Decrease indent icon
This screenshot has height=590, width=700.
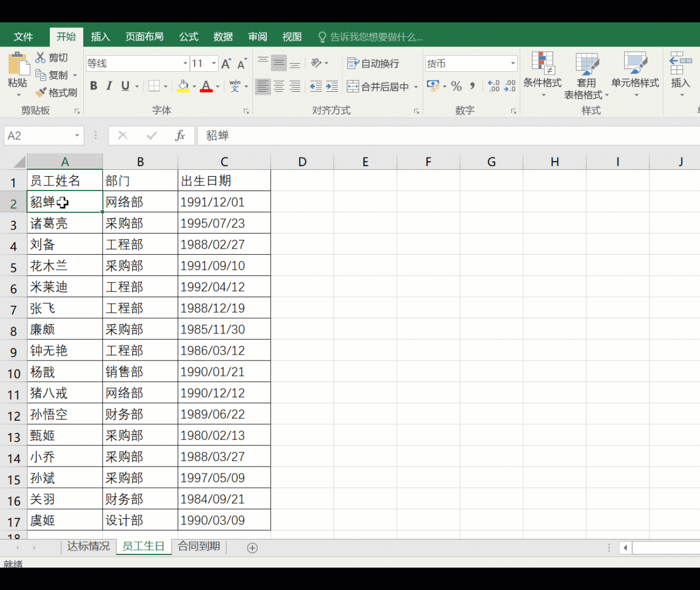[x=316, y=87]
